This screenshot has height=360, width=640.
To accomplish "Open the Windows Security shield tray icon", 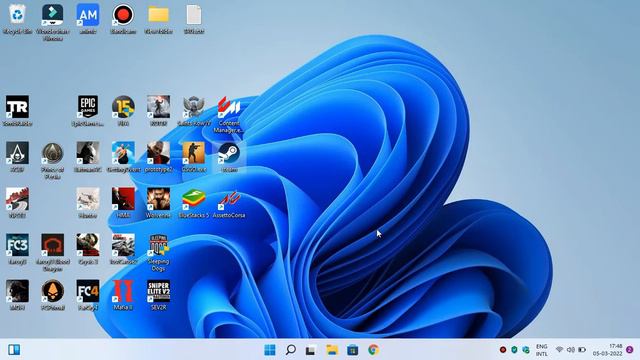I will (514, 350).
